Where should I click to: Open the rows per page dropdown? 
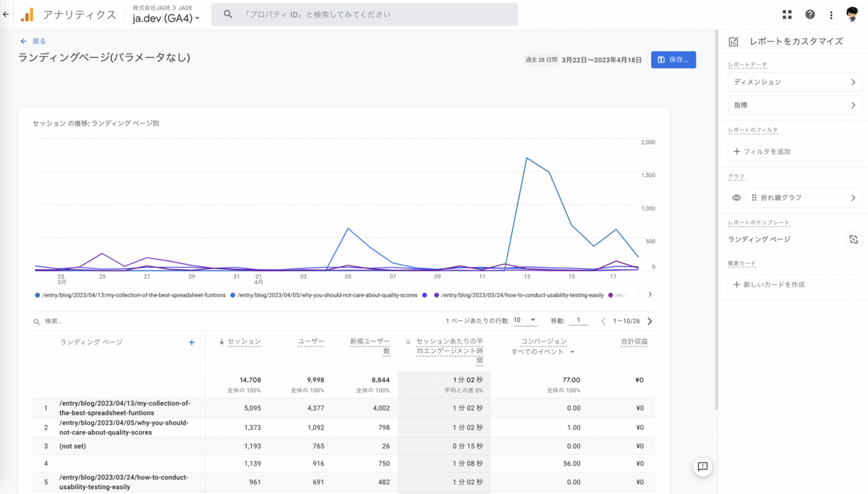coord(525,320)
